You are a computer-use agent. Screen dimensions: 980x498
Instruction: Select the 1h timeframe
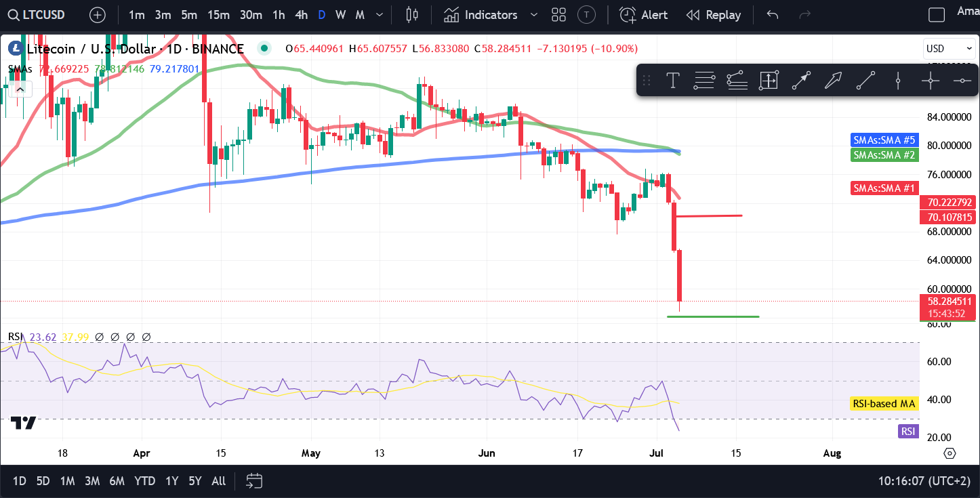click(x=279, y=14)
